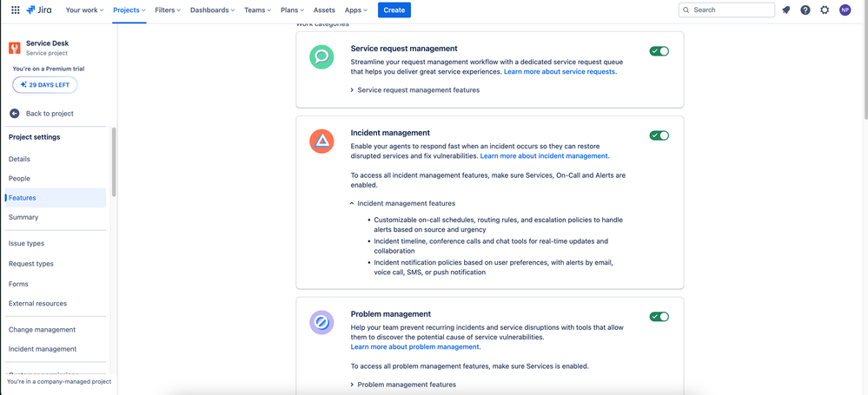Open the help question mark icon
The width and height of the screenshot is (868, 395).
[805, 10]
